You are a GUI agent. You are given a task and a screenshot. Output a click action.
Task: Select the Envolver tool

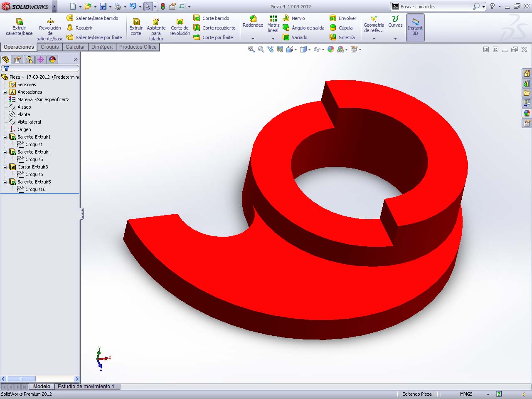[343, 18]
